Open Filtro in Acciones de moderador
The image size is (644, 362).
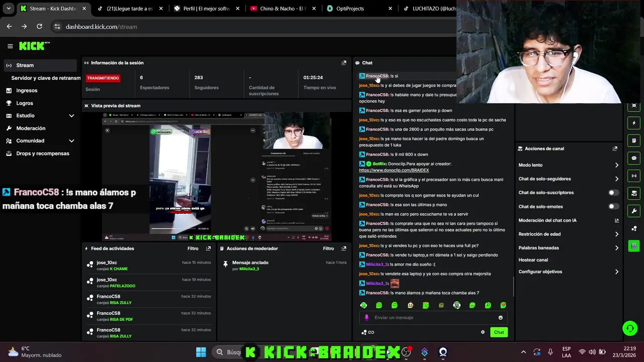coord(328,248)
